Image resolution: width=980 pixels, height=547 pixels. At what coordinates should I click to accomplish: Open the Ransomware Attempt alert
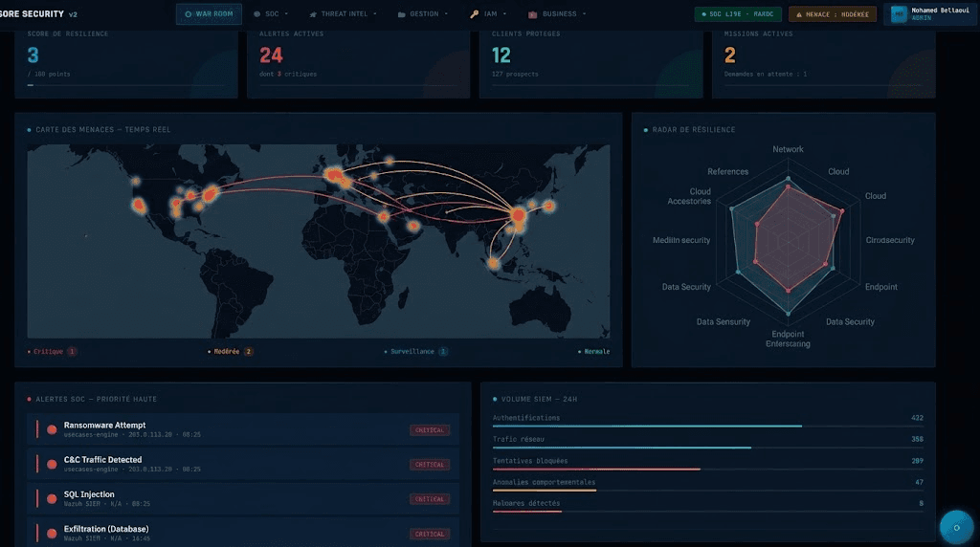coord(243,429)
